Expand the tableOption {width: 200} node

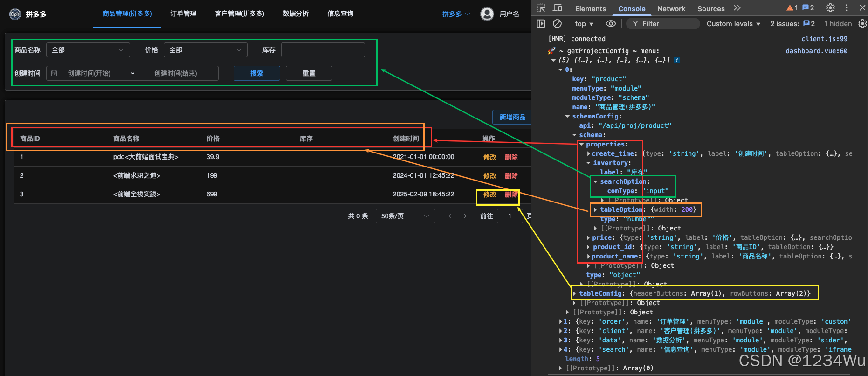pyautogui.click(x=596, y=209)
